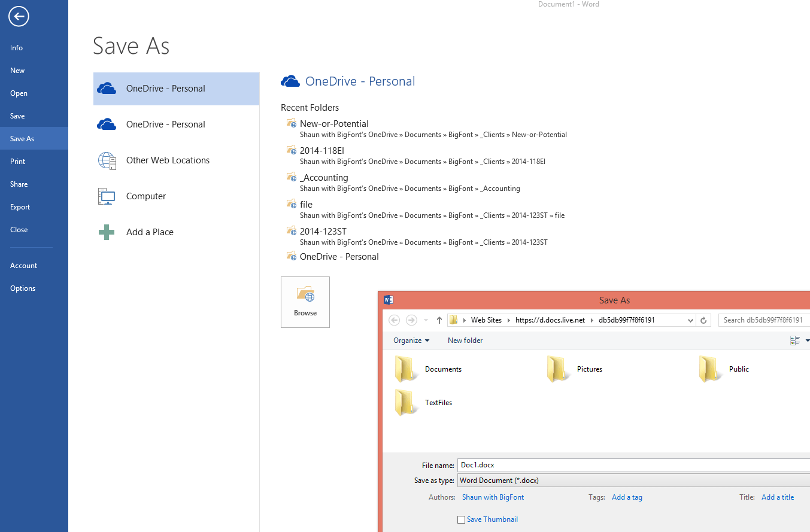Screen dimensions: 810x532
Task: Choose Close in the backstage menu
Action: (34, 230)
